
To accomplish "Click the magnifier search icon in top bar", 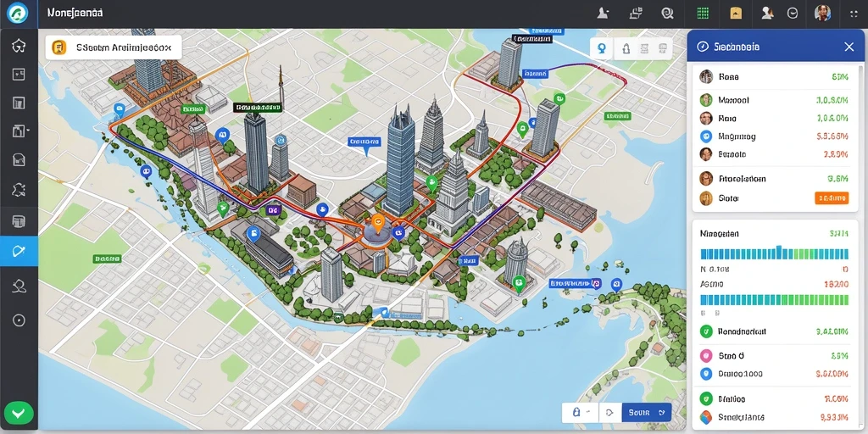I will tap(667, 14).
